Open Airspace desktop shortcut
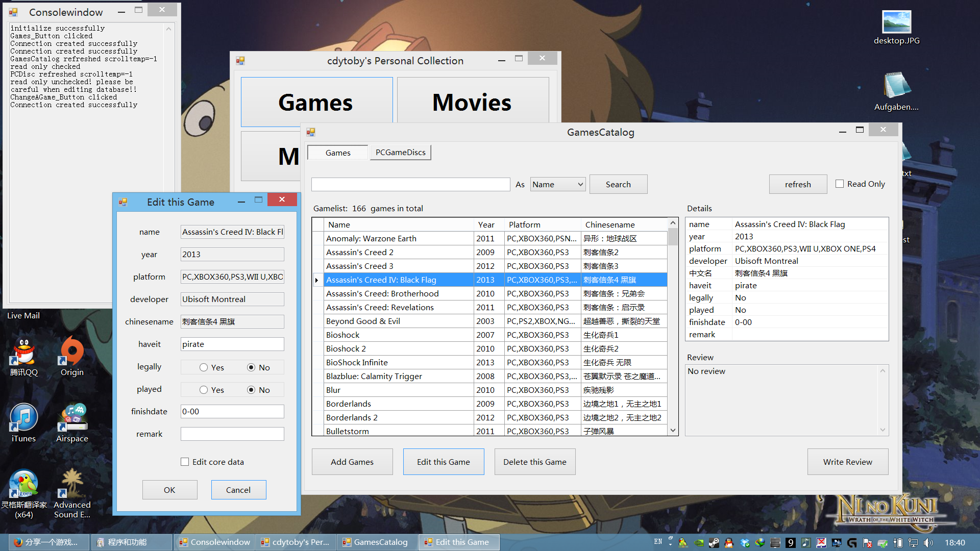The height and width of the screenshot is (551, 980). [x=72, y=423]
